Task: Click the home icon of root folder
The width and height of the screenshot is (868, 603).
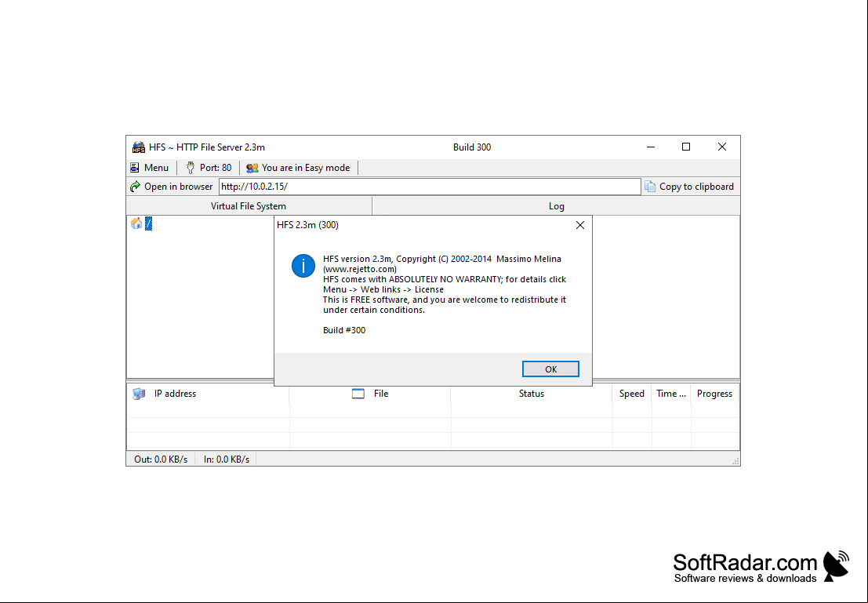Action: (136, 223)
